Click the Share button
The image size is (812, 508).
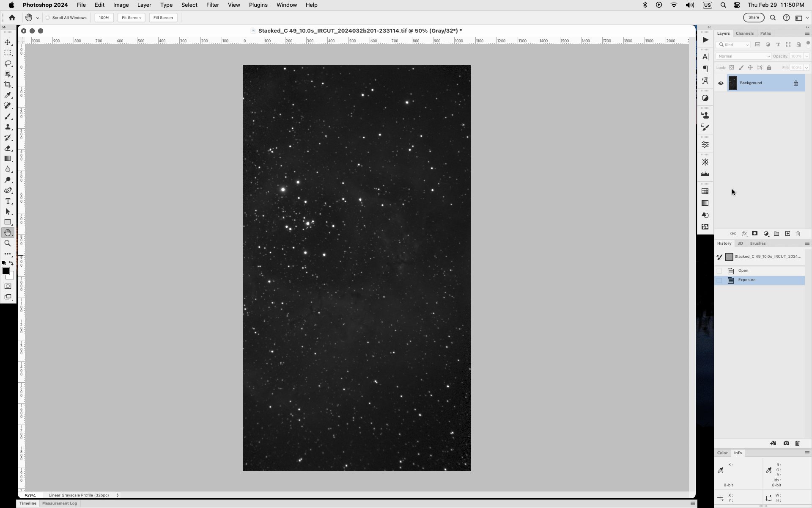click(x=754, y=18)
